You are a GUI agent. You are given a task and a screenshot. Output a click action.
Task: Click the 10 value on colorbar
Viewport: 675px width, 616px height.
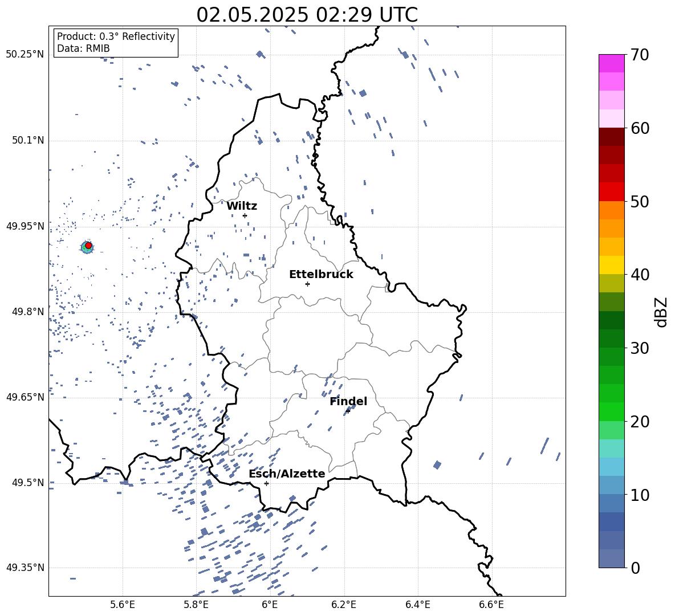tap(640, 495)
